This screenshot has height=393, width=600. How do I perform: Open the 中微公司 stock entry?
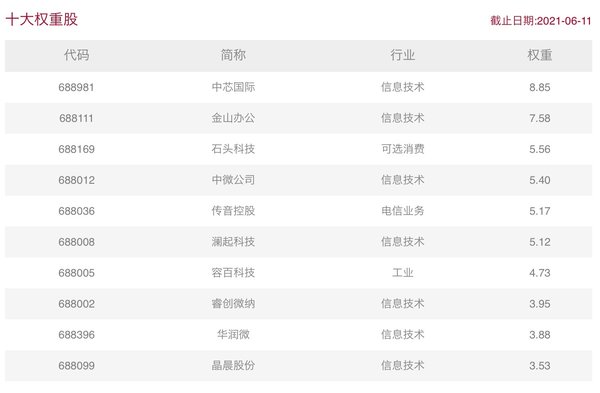[233, 180]
